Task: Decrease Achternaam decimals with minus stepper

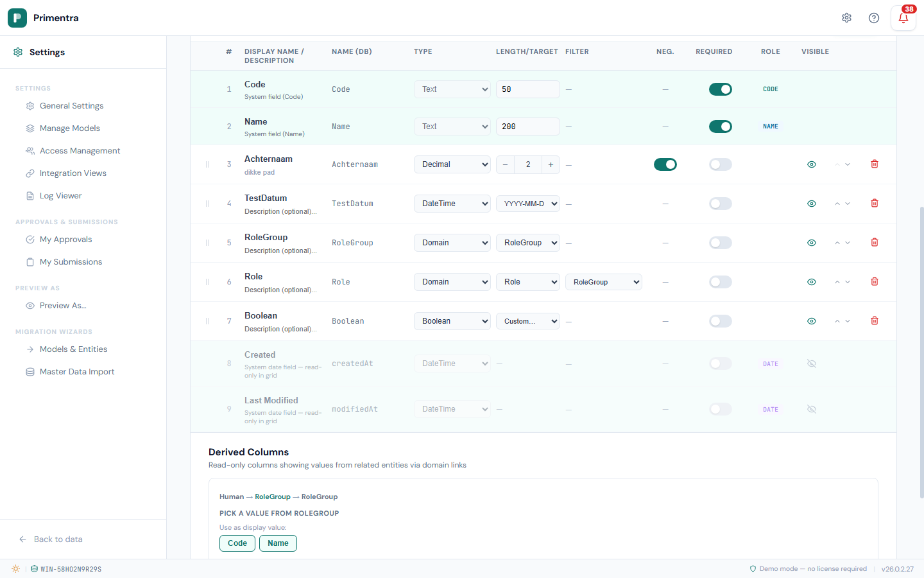Action: pos(505,164)
